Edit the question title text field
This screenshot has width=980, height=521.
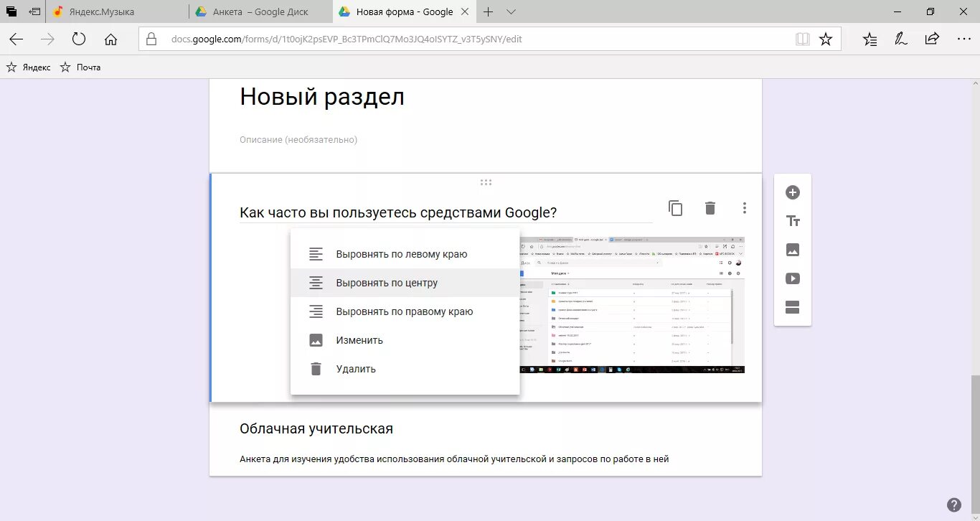pyautogui.click(x=446, y=212)
